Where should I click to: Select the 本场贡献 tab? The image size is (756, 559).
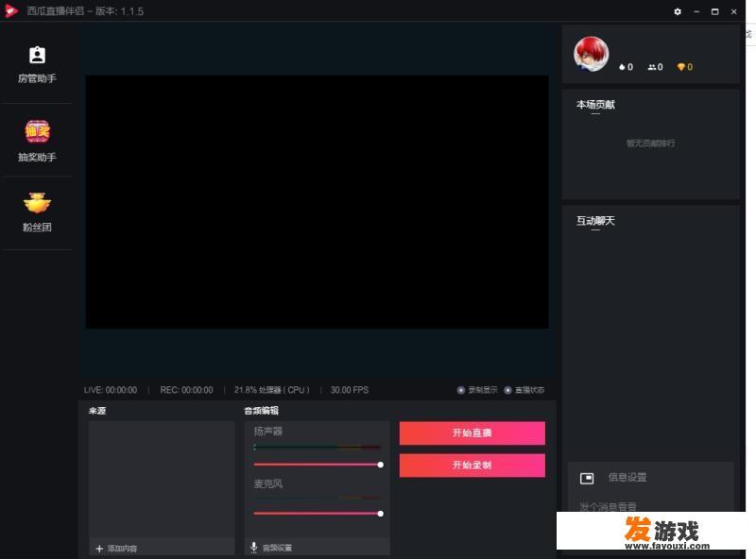(595, 105)
